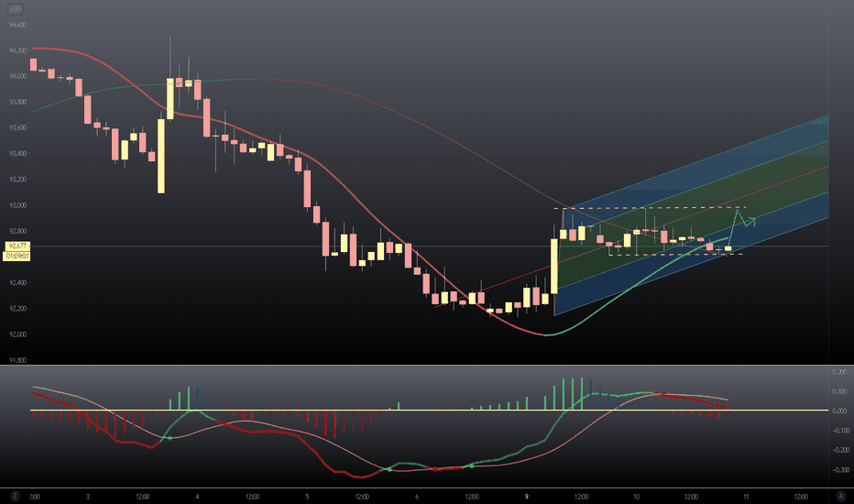The height and width of the screenshot is (504, 854).
Task: Click the Z timezone icon
Action: coord(16,496)
